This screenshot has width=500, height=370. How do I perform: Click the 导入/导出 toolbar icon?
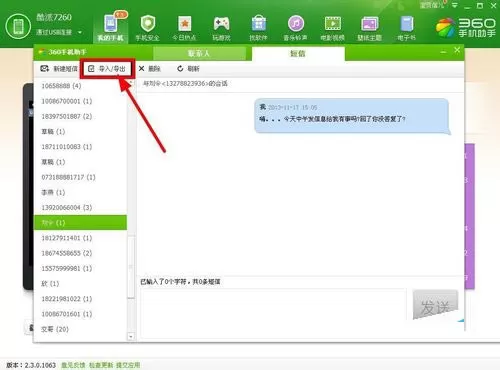pos(91,69)
